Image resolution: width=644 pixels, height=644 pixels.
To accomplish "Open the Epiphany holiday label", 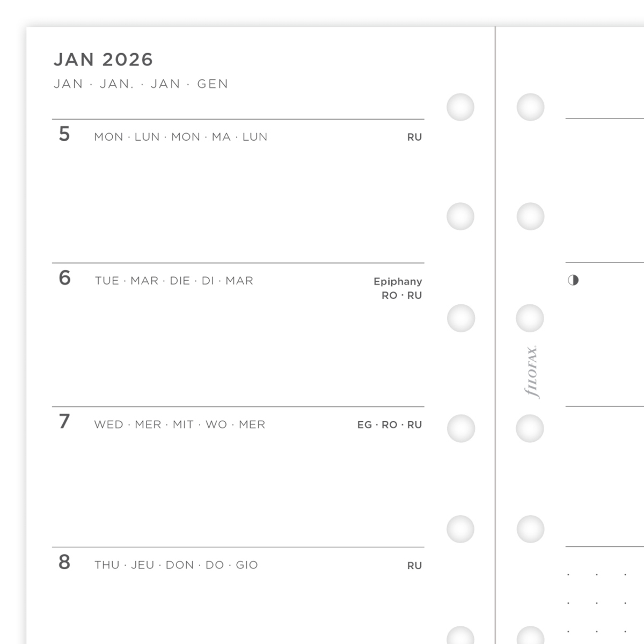I will [398, 281].
